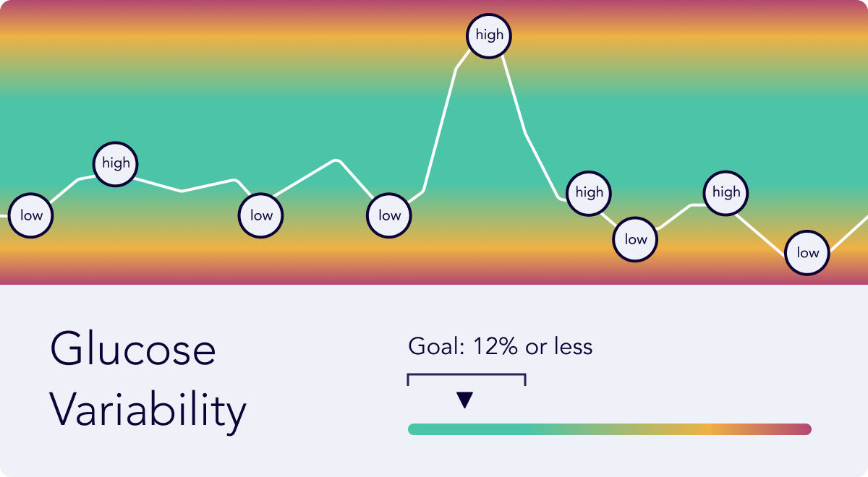The image size is (868, 477).
Task: Click the leftmost low marker on the chart
Action: click(31, 215)
